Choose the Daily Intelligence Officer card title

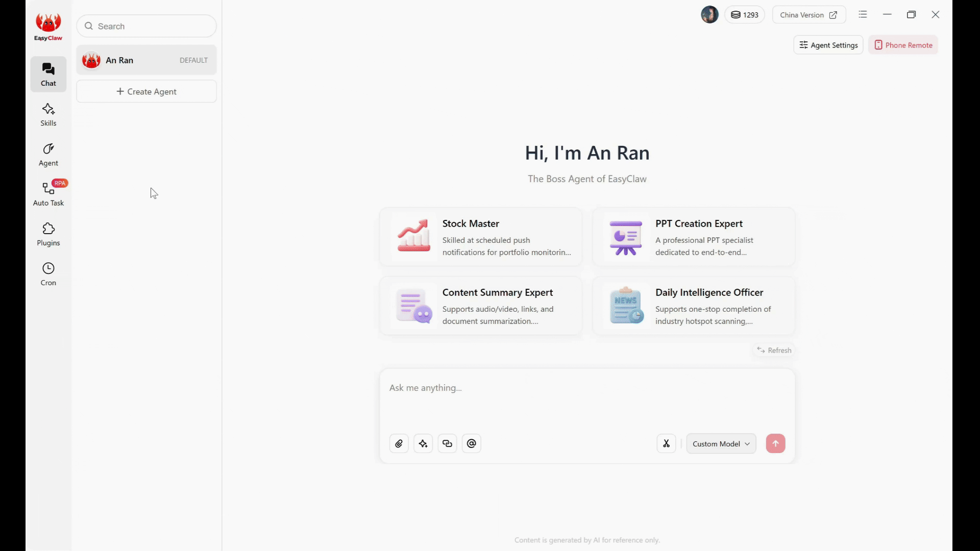(x=709, y=292)
